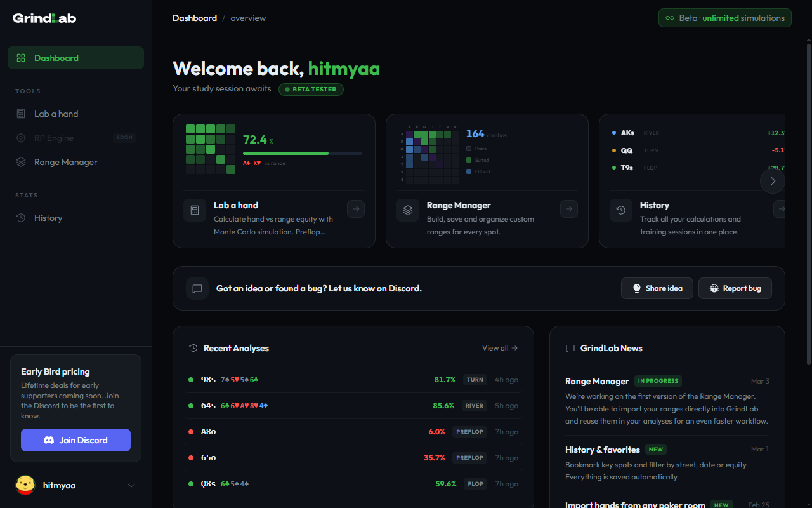The image size is (812, 508).
Task: Open the Q8s analysis row
Action: pos(353,483)
